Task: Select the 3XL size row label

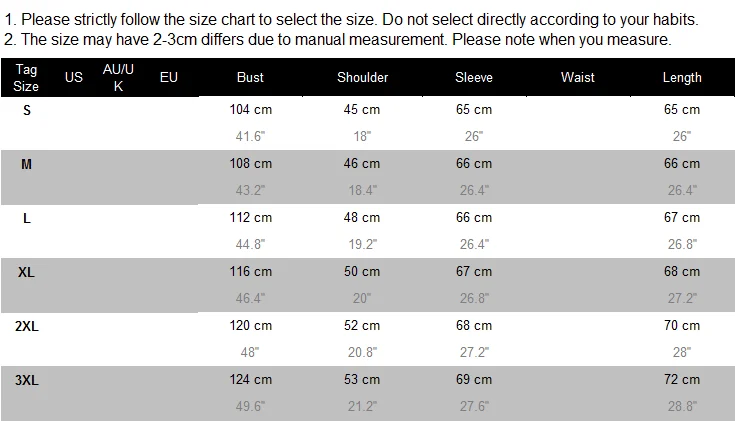Action: pos(26,380)
